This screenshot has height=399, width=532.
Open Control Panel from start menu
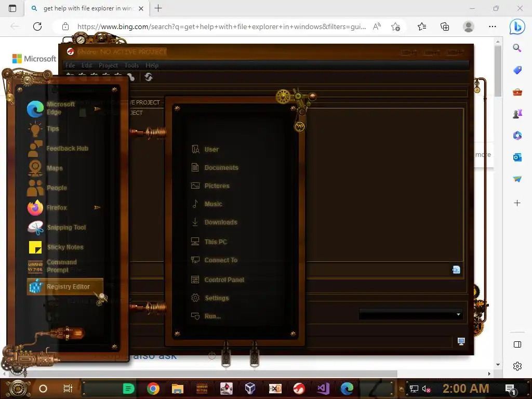coord(218,280)
